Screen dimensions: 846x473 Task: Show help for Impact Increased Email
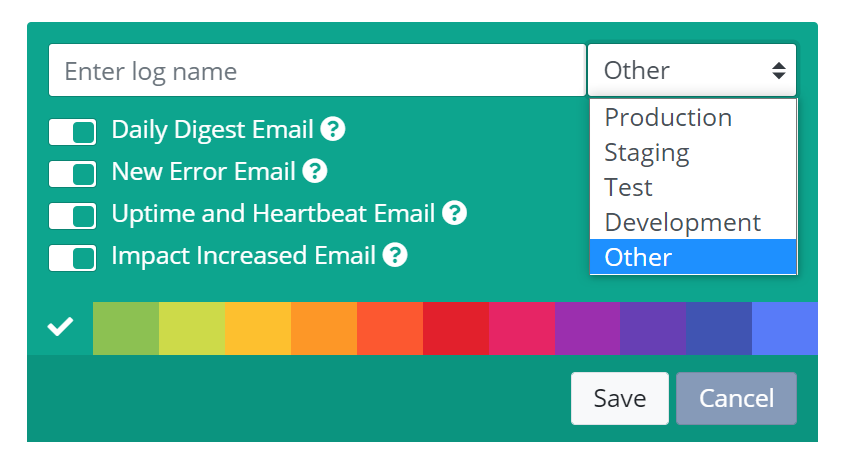click(x=395, y=255)
